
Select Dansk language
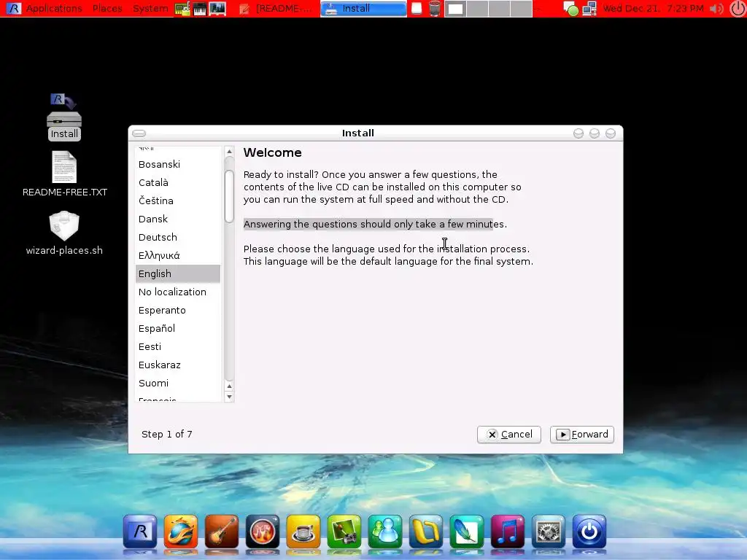[178, 219]
